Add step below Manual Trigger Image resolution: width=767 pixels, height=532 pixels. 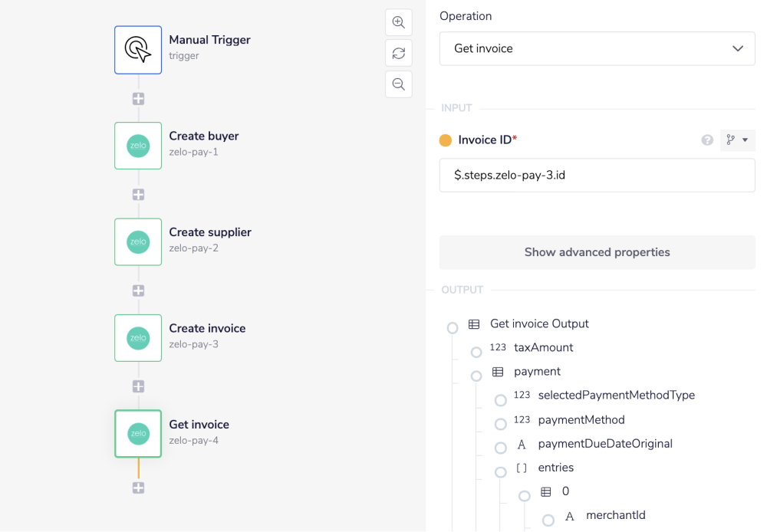tap(138, 99)
